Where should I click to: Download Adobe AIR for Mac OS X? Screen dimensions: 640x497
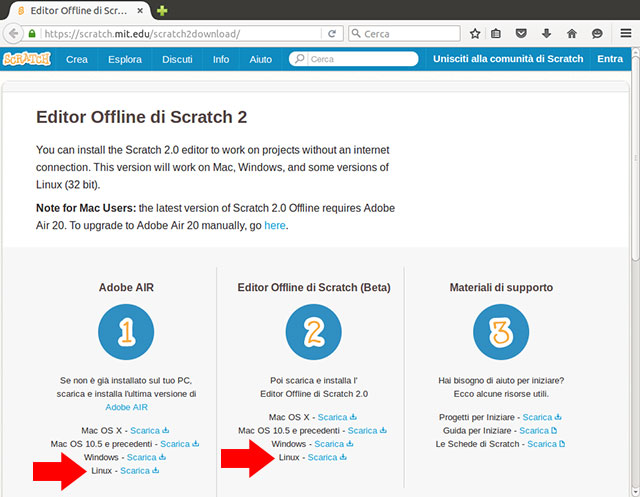pos(149,430)
